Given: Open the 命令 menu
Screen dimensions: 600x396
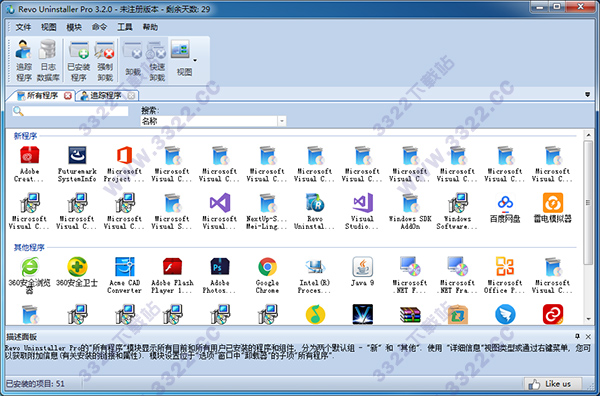Looking at the screenshot, I should [99, 27].
